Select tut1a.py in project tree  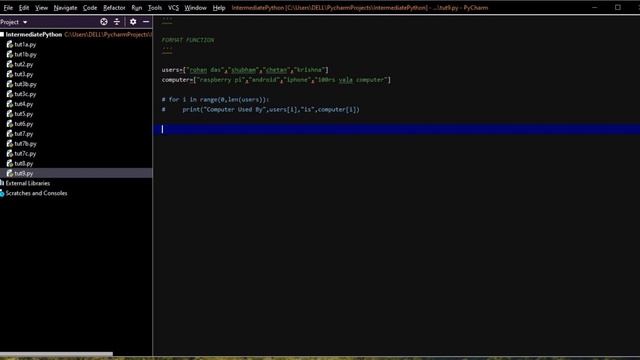pyautogui.click(x=25, y=44)
